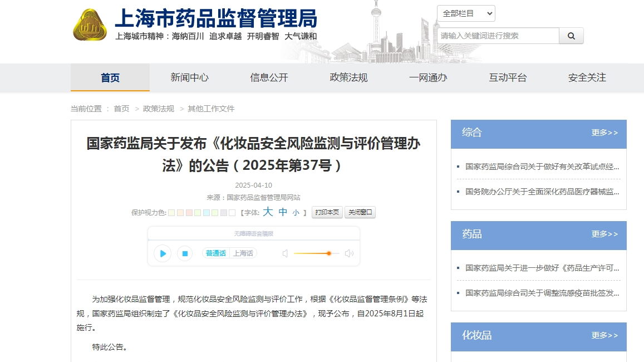644x362 pixels.
Task: Expand more items in 综合 section
Action: [604, 133]
